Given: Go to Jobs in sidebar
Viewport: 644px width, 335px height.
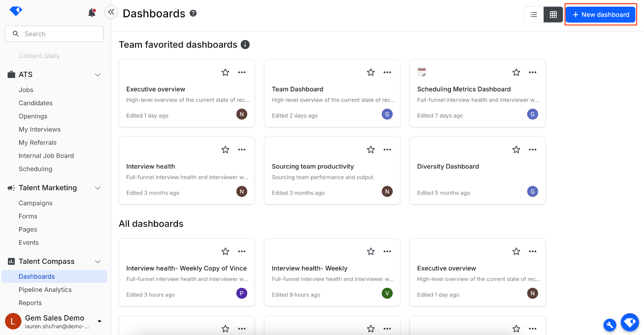Looking at the screenshot, I should pos(26,90).
